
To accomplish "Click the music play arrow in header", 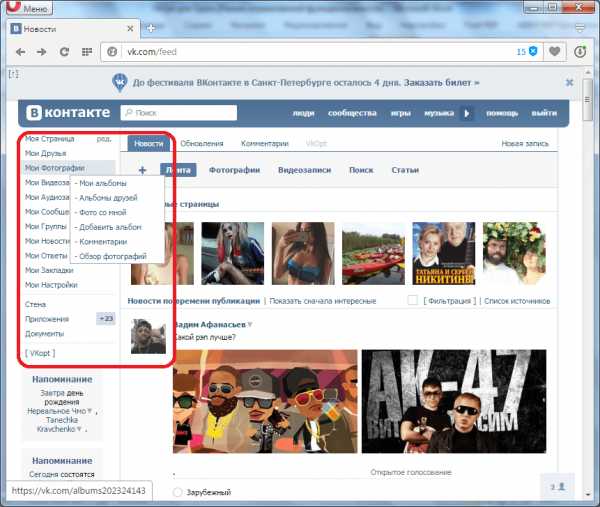I will pos(466,113).
